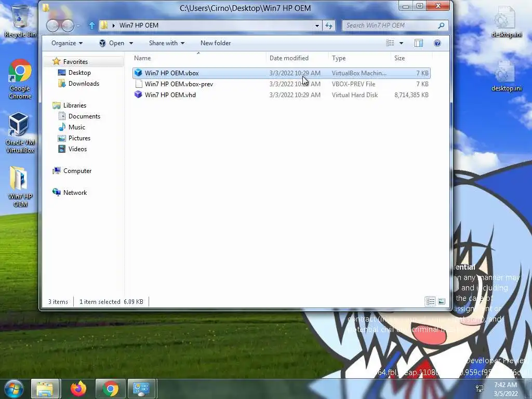Click the VBOX-PREV File type cell

tap(353, 84)
